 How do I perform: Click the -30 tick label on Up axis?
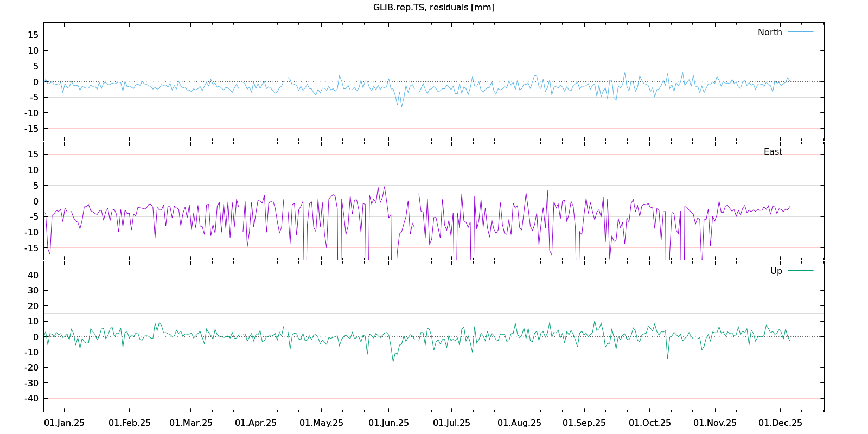(31, 383)
